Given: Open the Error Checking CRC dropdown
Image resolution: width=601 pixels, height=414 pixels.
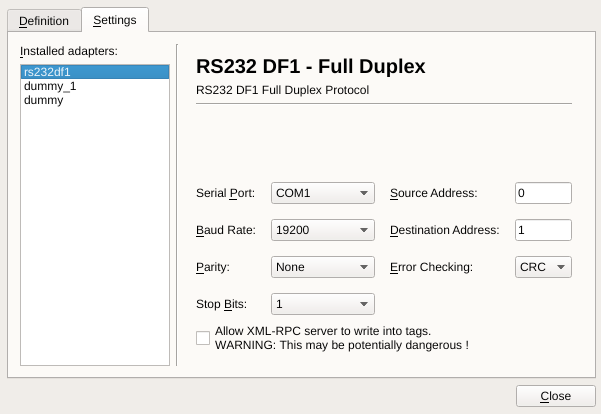Looking at the screenshot, I should (x=543, y=267).
